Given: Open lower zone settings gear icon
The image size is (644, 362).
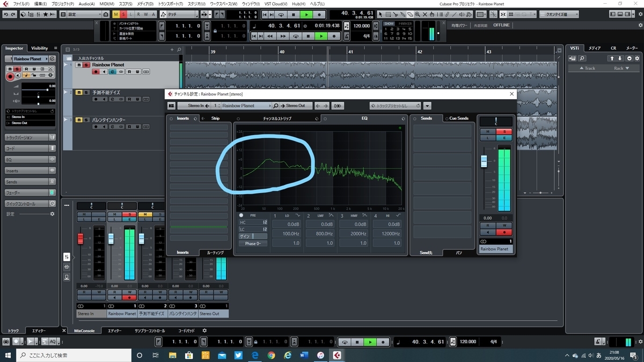Looking at the screenshot, I should [204, 330].
